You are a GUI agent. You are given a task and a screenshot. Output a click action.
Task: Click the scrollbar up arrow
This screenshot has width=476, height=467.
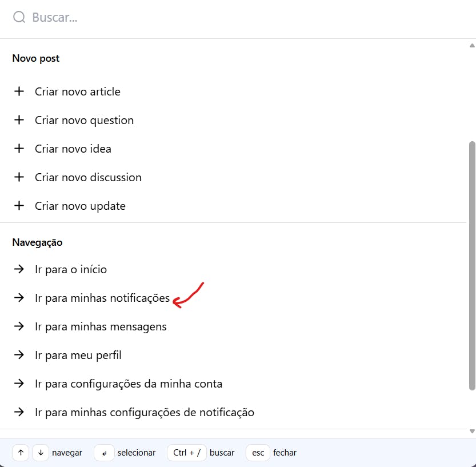point(472,45)
